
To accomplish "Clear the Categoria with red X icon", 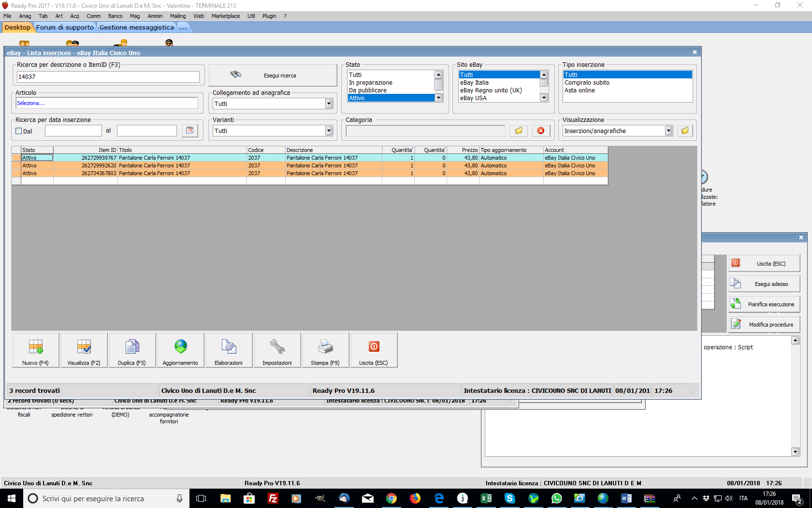I will (541, 131).
